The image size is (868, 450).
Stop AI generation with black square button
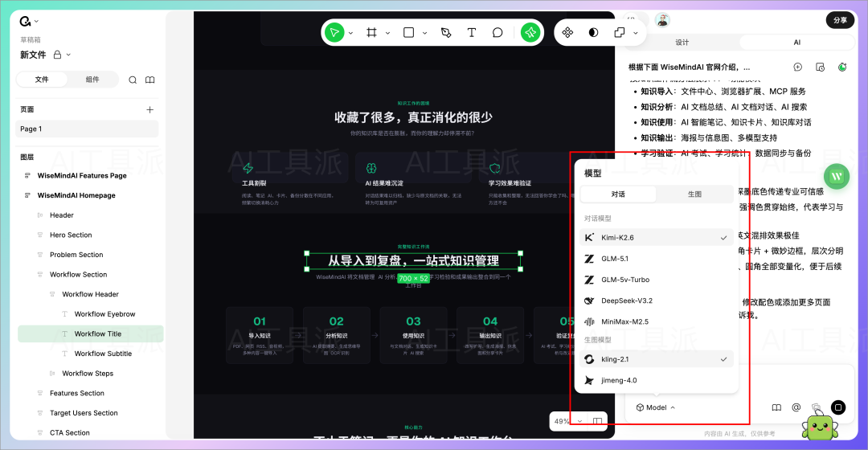(x=838, y=407)
